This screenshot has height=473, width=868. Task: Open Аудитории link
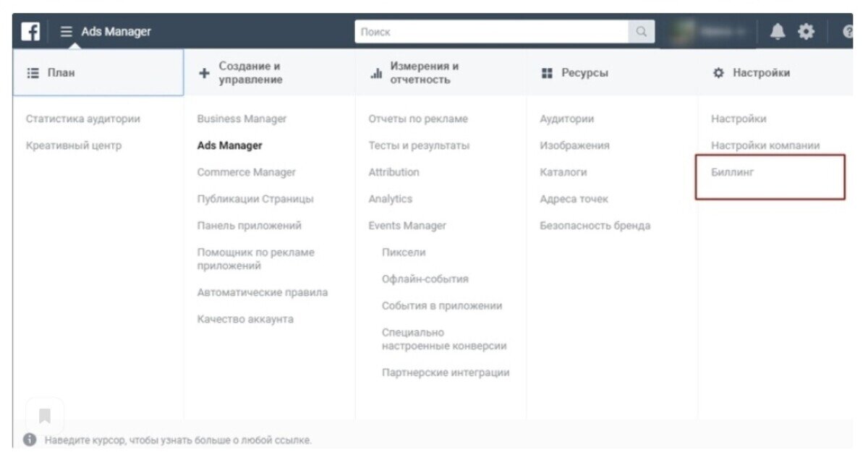pyautogui.click(x=566, y=119)
